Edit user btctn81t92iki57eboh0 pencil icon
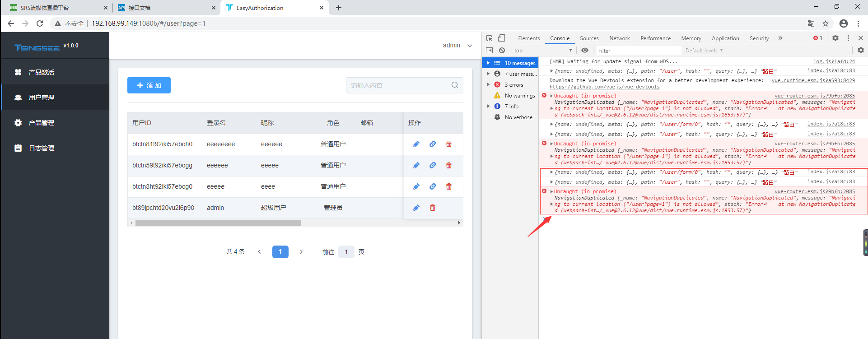The height and width of the screenshot is (339, 868). point(416,144)
